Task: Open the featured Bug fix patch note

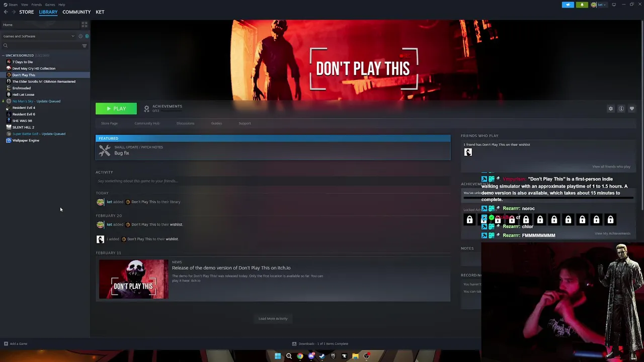Action: point(273,150)
